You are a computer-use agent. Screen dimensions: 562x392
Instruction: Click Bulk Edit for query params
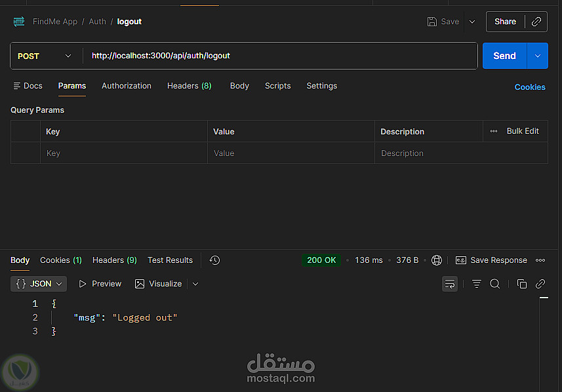click(x=523, y=131)
